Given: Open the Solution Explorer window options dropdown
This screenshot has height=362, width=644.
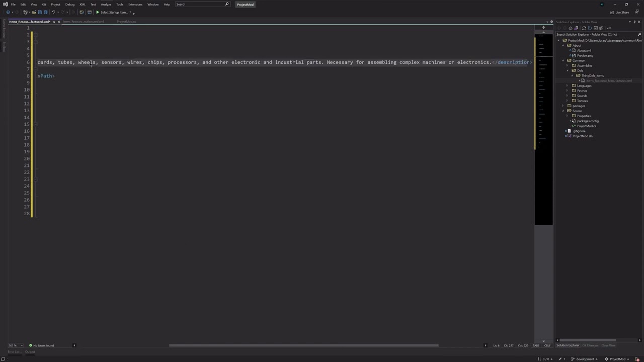Looking at the screenshot, I should (x=629, y=22).
